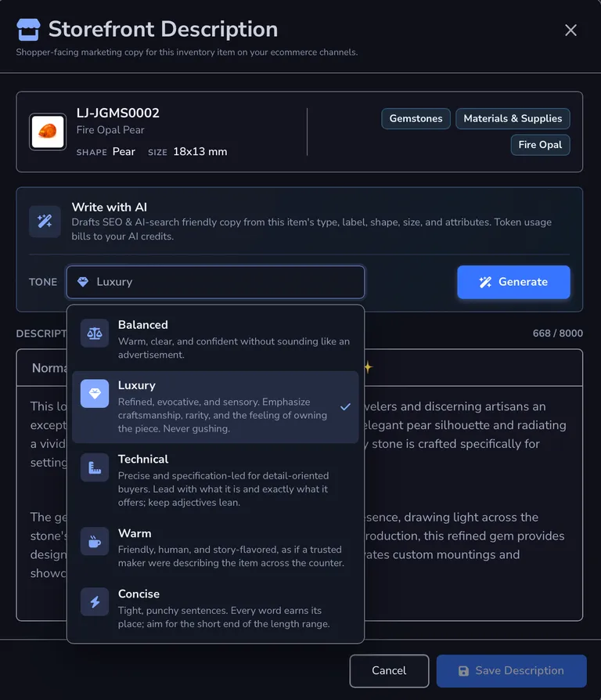Click the Save Description button

pyautogui.click(x=511, y=670)
